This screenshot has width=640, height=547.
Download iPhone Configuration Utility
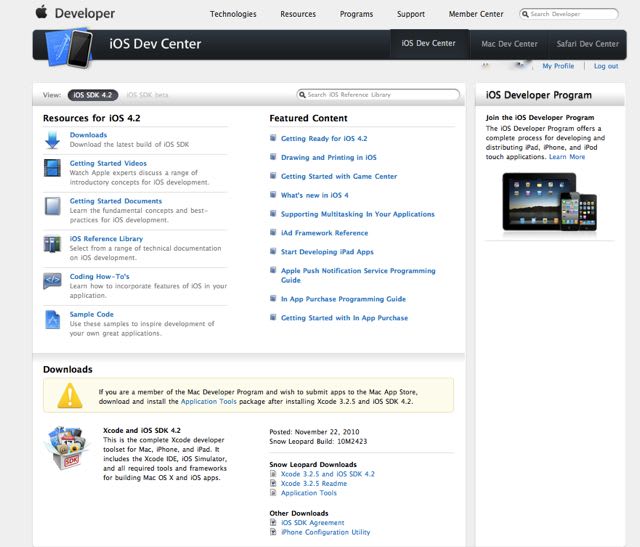pyautogui.click(x=326, y=532)
